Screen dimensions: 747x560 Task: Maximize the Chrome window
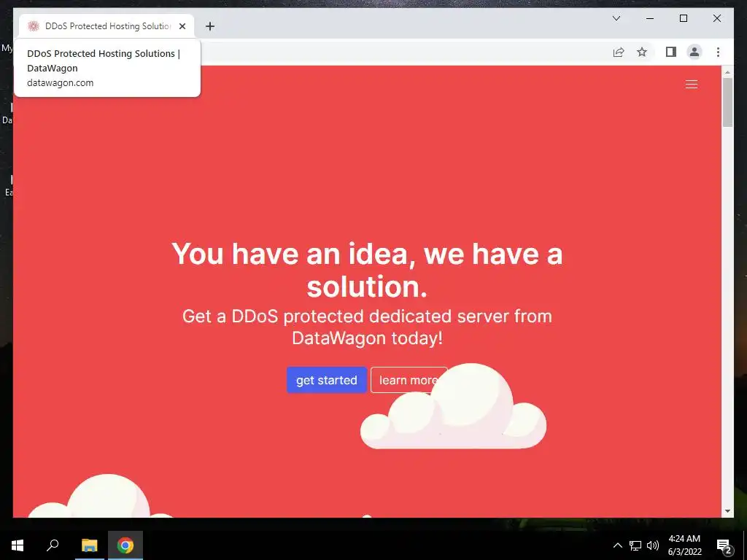683,18
